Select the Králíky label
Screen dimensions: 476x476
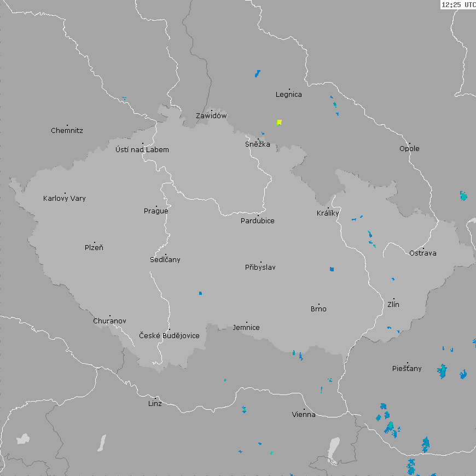pyautogui.click(x=328, y=213)
